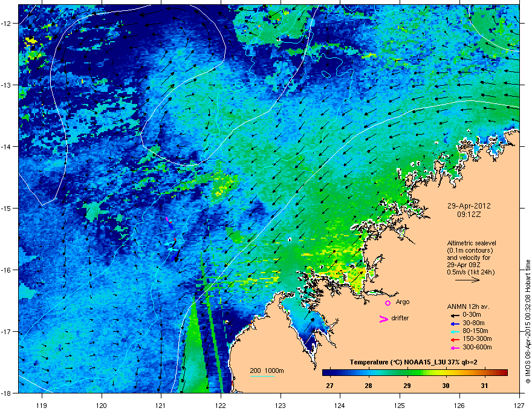Click the 'Argo' legend label
Image resolution: width=532 pixels, height=411 pixels.
click(403, 302)
